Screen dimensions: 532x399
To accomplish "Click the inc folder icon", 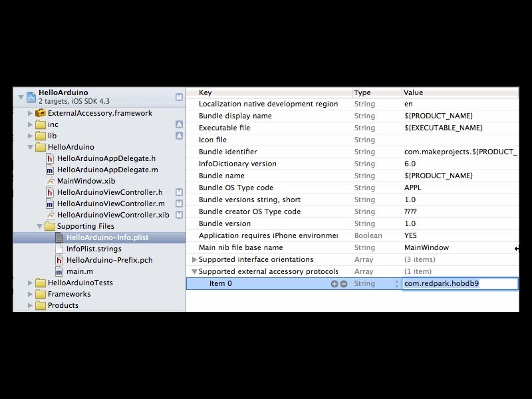I will point(41,124).
